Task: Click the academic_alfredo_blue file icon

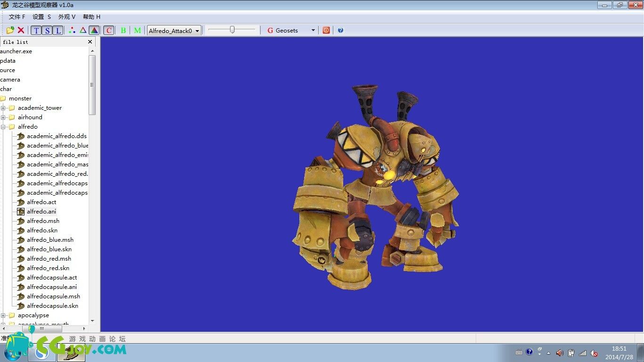Action: tap(21, 146)
